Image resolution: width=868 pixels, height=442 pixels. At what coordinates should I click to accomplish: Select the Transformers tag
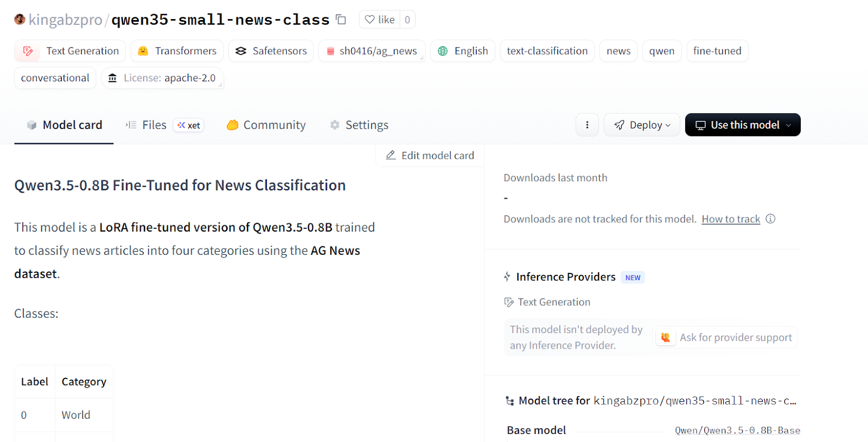point(177,51)
